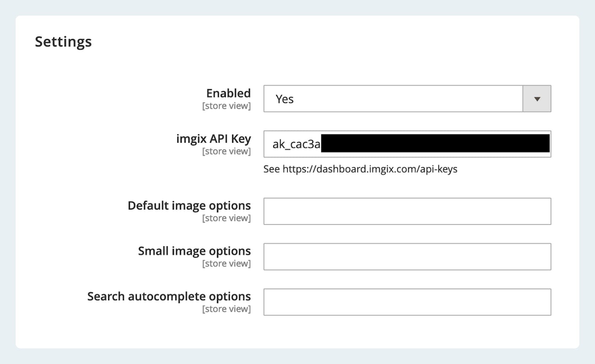Focus the Search autocomplete options text field
The height and width of the screenshot is (364, 595).
click(x=407, y=302)
